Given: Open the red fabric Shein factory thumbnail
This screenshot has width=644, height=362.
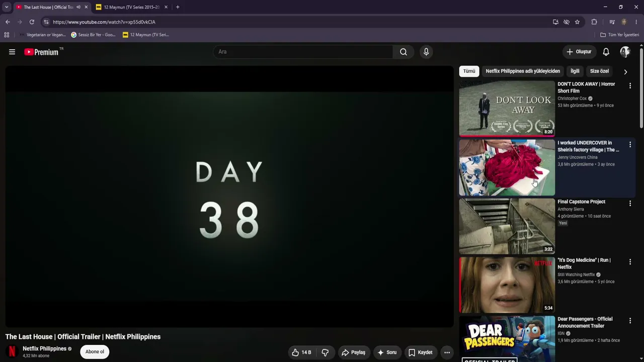Looking at the screenshot, I should pyautogui.click(x=507, y=167).
